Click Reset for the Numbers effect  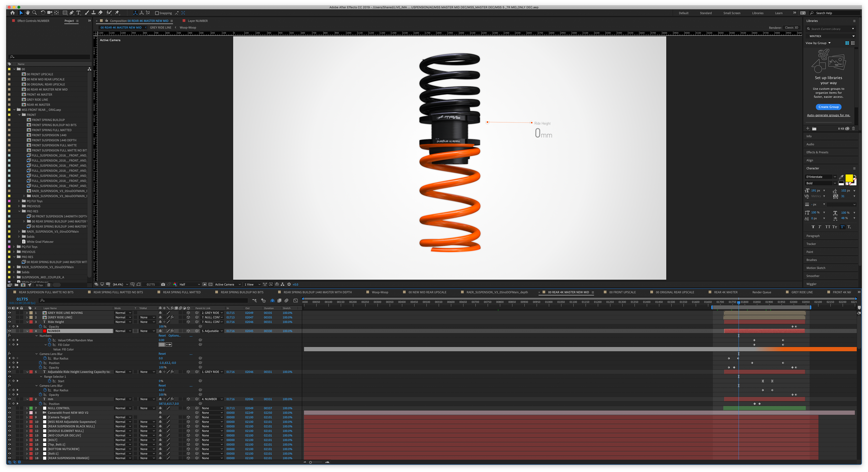click(x=162, y=336)
